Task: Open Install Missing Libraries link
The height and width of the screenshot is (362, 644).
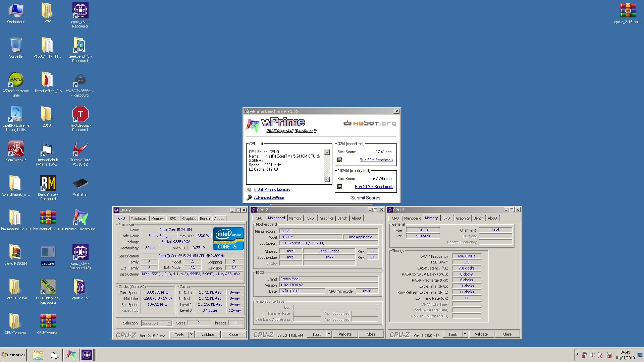Action: [x=272, y=189]
